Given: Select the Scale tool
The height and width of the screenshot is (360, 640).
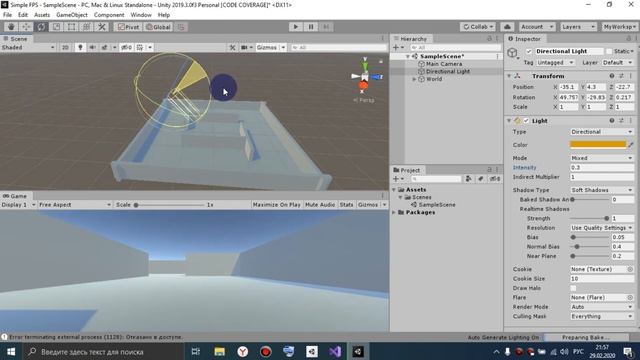Looking at the screenshot, I should point(56,27).
